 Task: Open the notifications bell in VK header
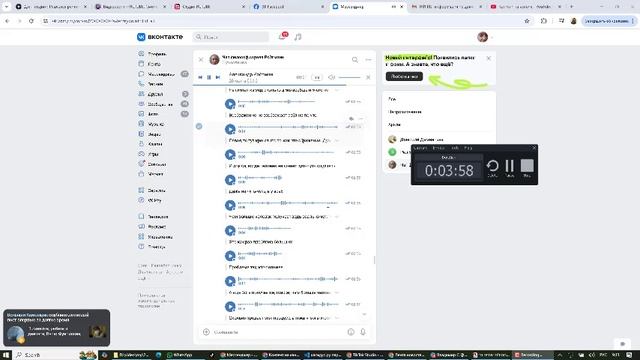[282, 37]
